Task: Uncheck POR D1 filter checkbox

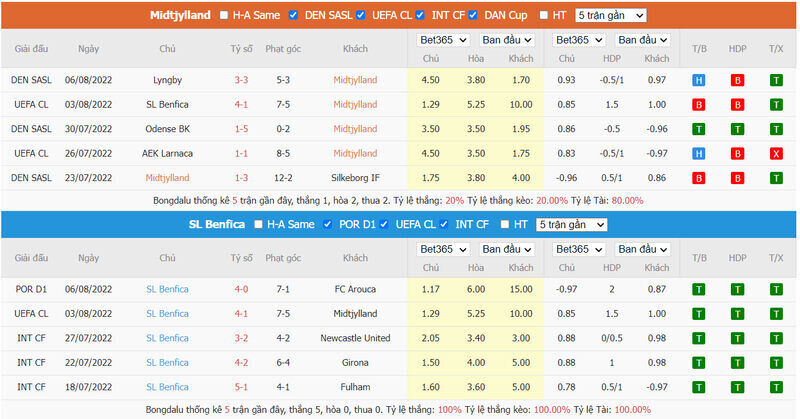Action: coord(328,225)
